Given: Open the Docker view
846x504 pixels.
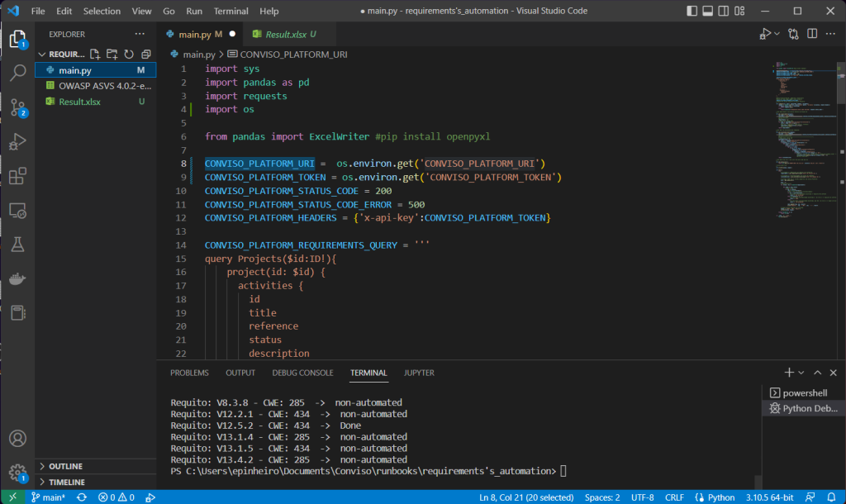Looking at the screenshot, I should [17, 279].
